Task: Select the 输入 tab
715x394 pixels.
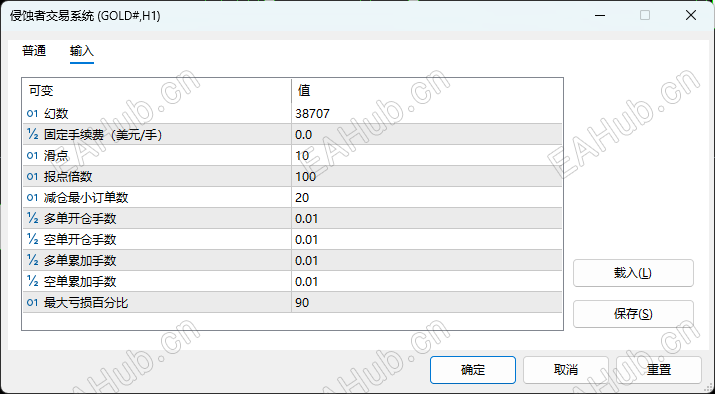Action: (82, 51)
